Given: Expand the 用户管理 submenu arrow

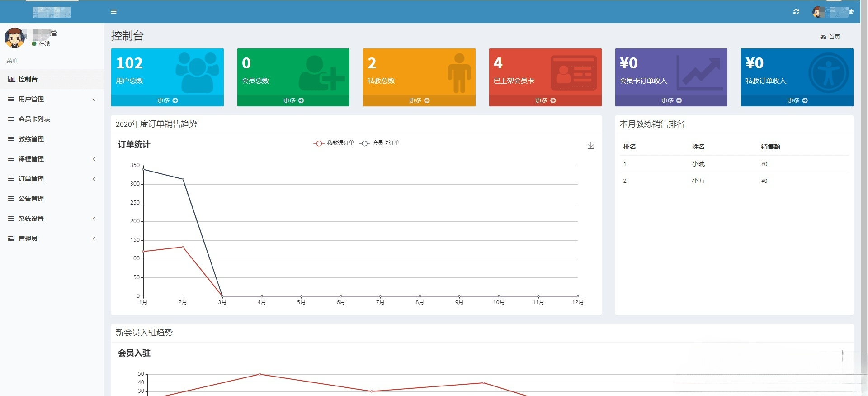Looking at the screenshot, I should (x=94, y=99).
